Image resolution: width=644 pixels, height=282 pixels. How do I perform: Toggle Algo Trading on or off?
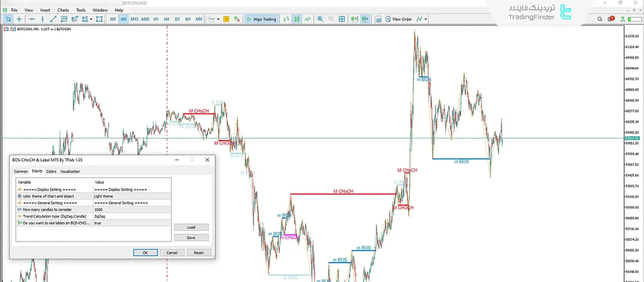[x=262, y=19]
